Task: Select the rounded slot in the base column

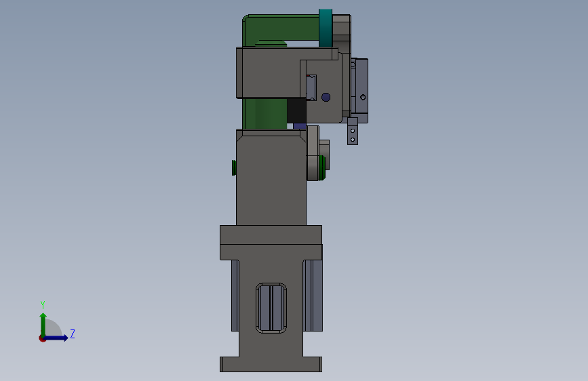Action: 271,308
